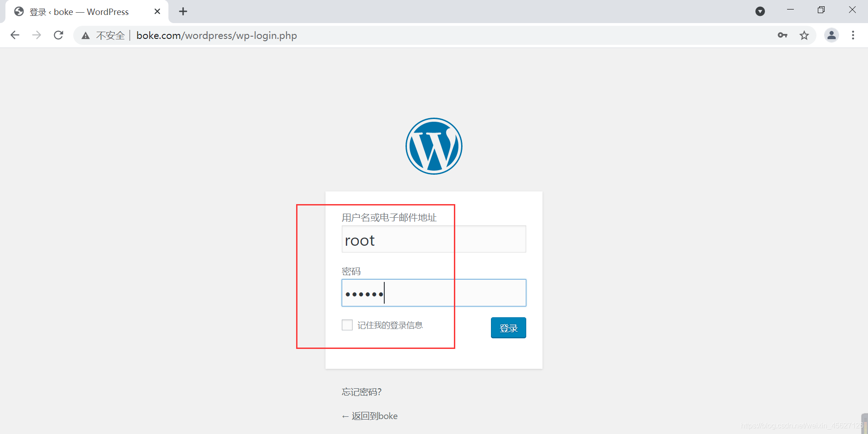The width and height of the screenshot is (868, 434).
Task: Click the 用户名或电子邮件地址 field label
Action: 389,218
